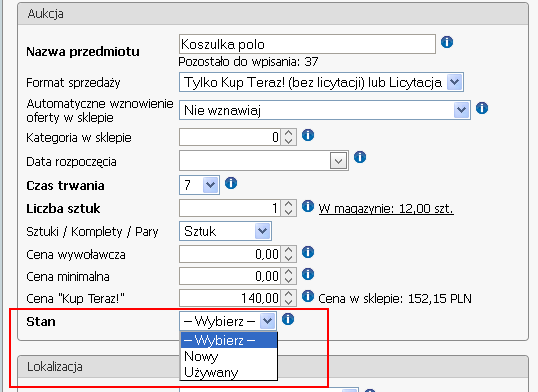The height and width of the screenshot is (392, 538).
Task: Increase Kategoria w sklepie with up arrow
Action: [x=289, y=133]
